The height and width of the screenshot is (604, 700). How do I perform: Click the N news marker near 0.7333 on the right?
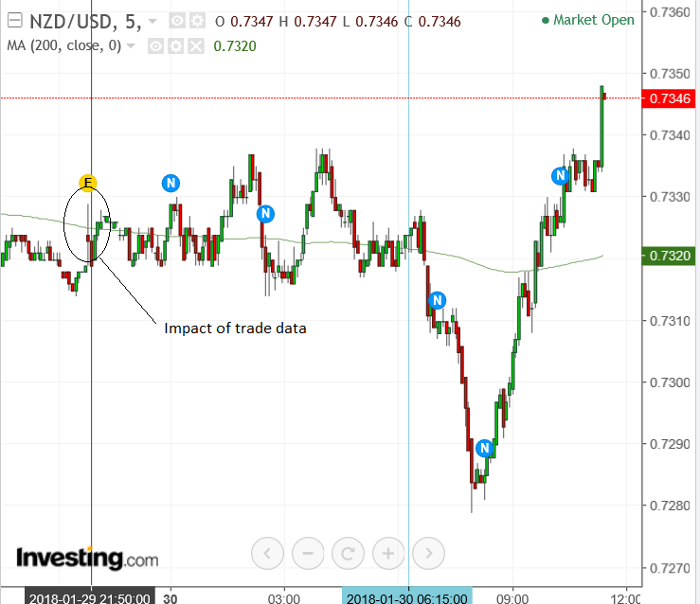pyautogui.click(x=560, y=176)
